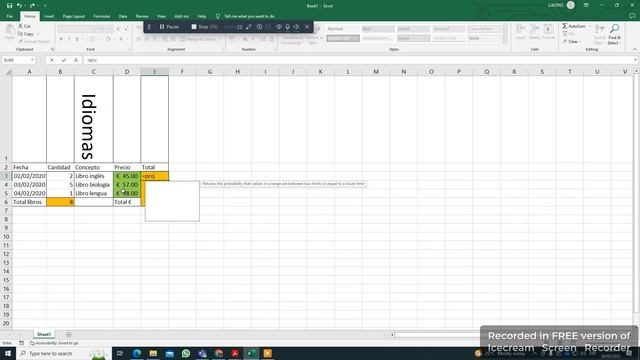Select column D header

[x=127, y=72]
